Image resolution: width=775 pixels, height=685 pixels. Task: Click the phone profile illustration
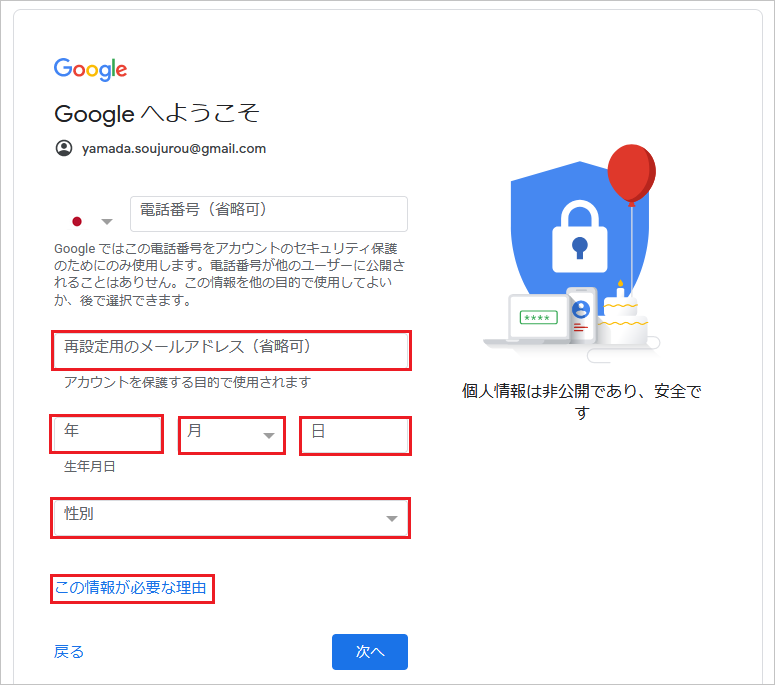pyautogui.click(x=581, y=315)
